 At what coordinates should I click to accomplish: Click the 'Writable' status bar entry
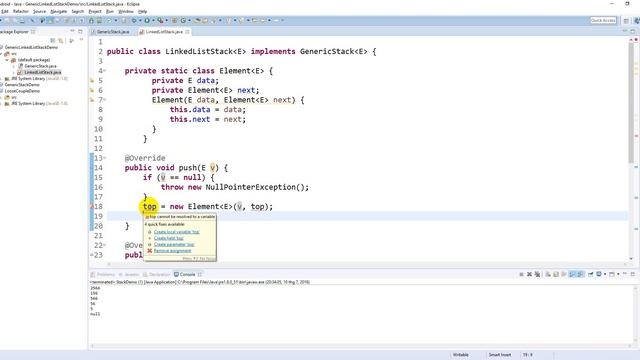(460, 355)
